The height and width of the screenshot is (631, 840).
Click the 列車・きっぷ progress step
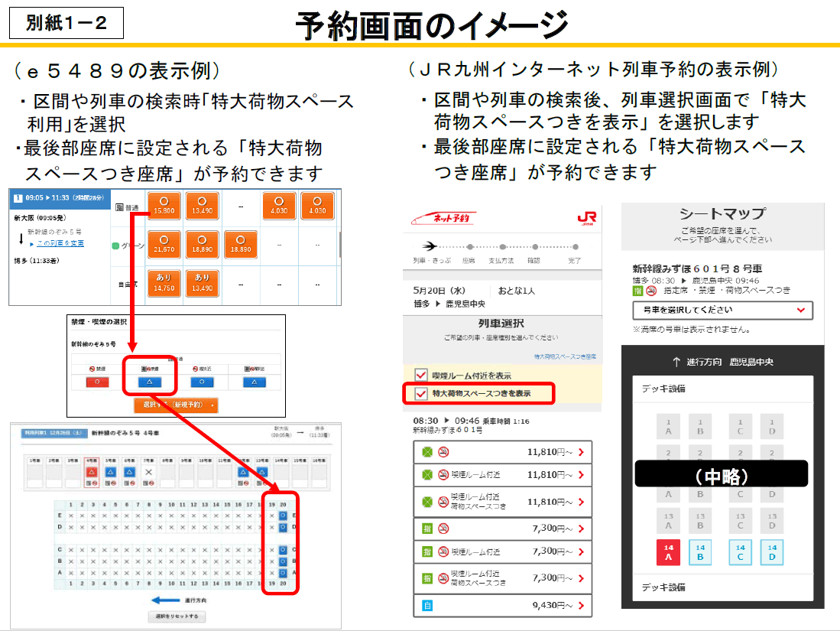pyautogui.click(x=432, y=261)
